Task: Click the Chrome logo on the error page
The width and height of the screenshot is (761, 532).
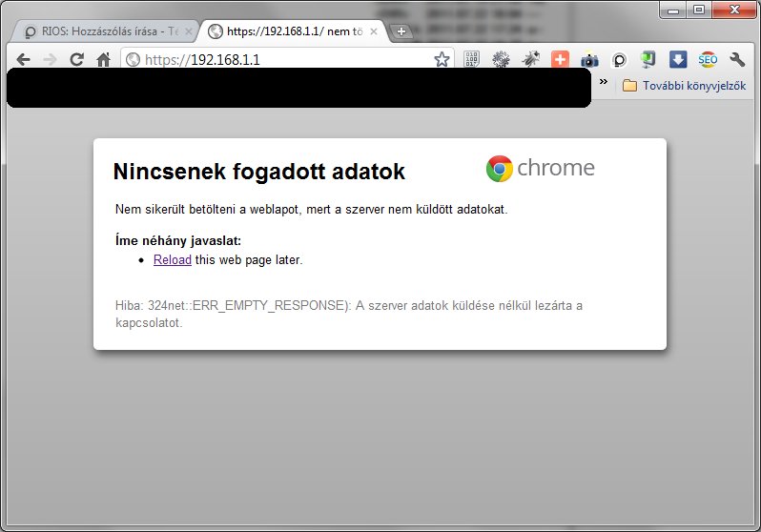Action: tap(540, 169)
